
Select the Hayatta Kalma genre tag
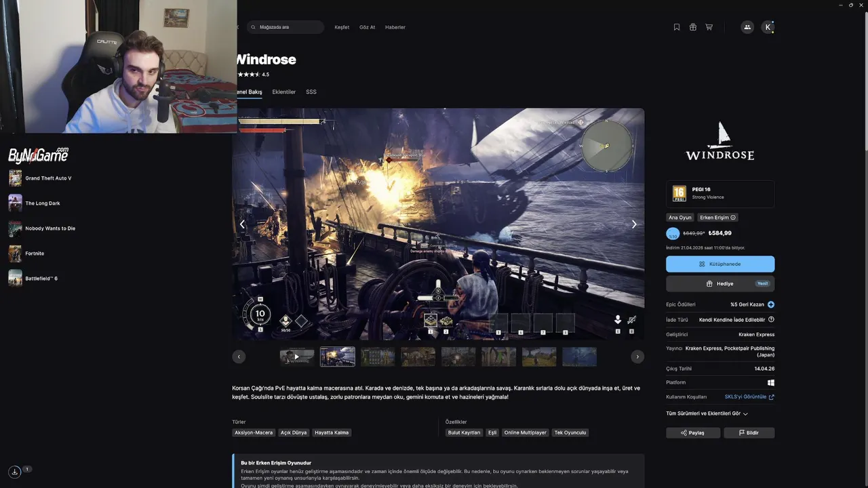coord(332,432)
